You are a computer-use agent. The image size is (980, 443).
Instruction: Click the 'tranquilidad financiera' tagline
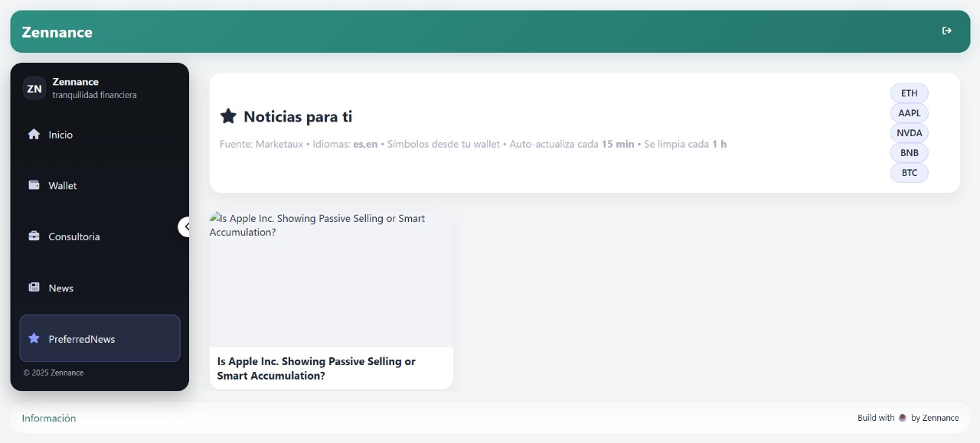point(94,95)
